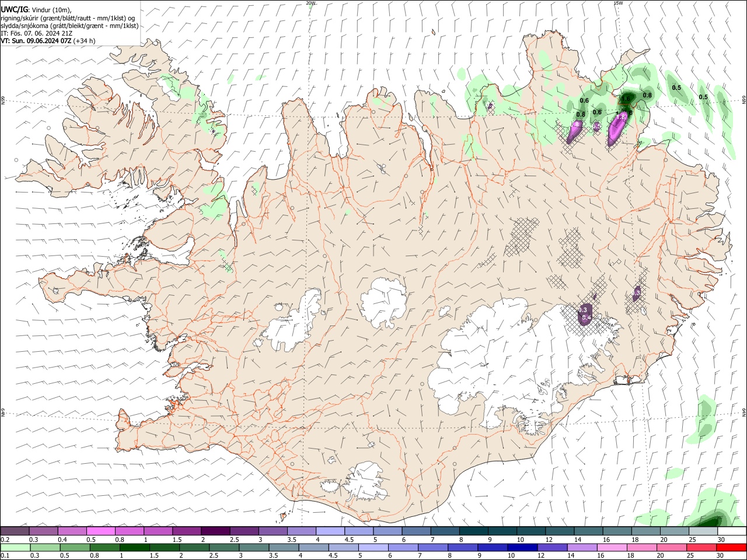The width and height of the screenshot is (747, 560).
Task: Click the white '1.8' value on the magenta patch
Action: coord(621,117)
